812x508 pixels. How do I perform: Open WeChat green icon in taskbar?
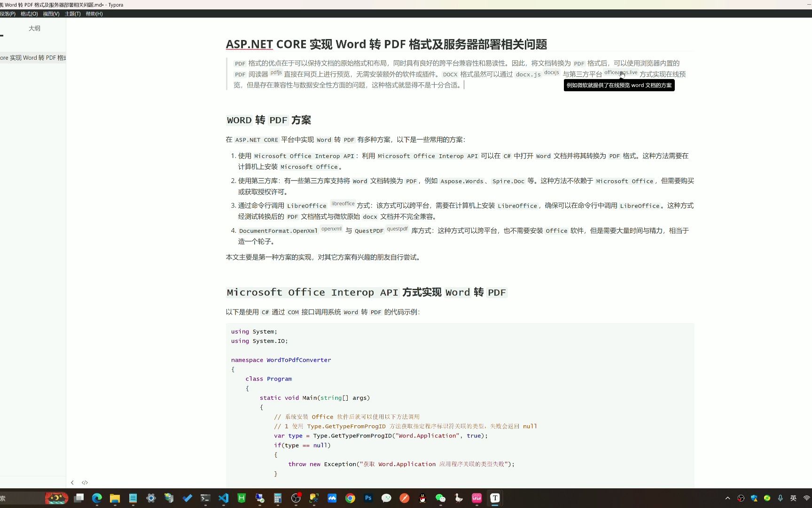click(440, 498)
